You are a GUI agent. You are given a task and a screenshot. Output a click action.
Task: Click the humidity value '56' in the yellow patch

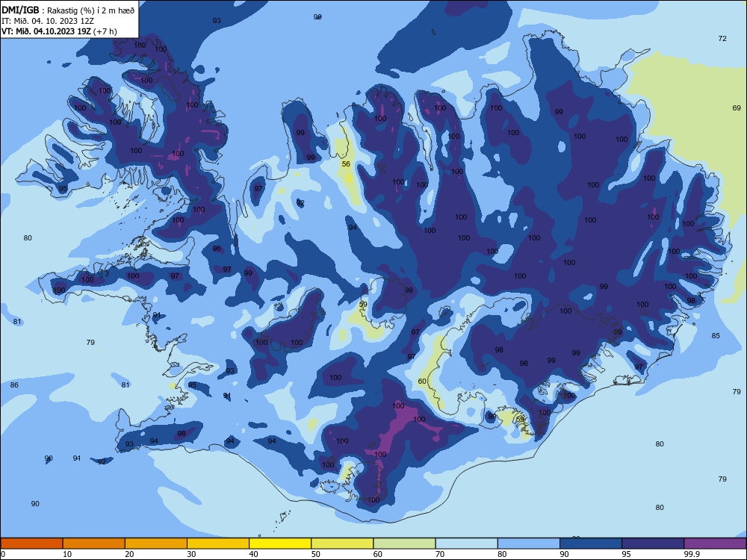point(346,164)
